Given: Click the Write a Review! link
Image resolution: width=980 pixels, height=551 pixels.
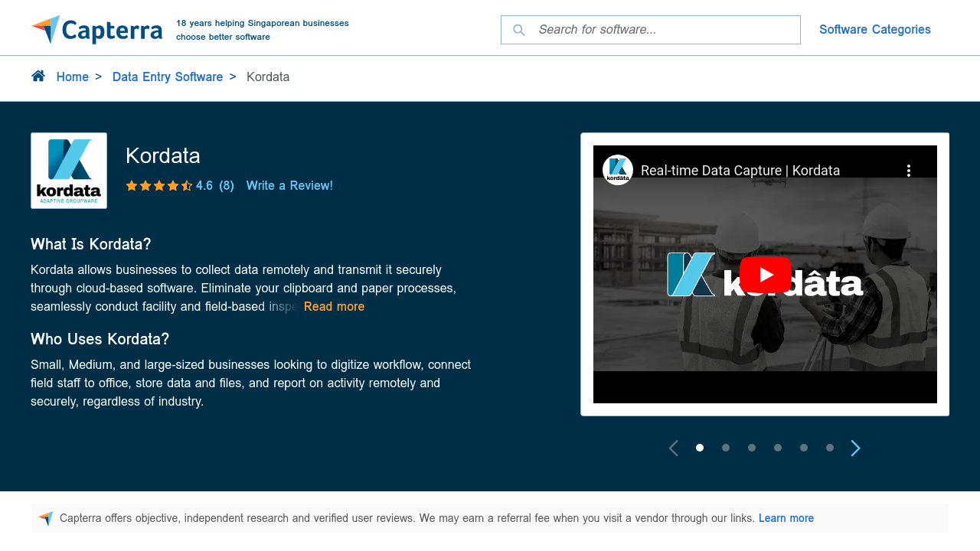Looking at the screenshot, I should point(289,186).
